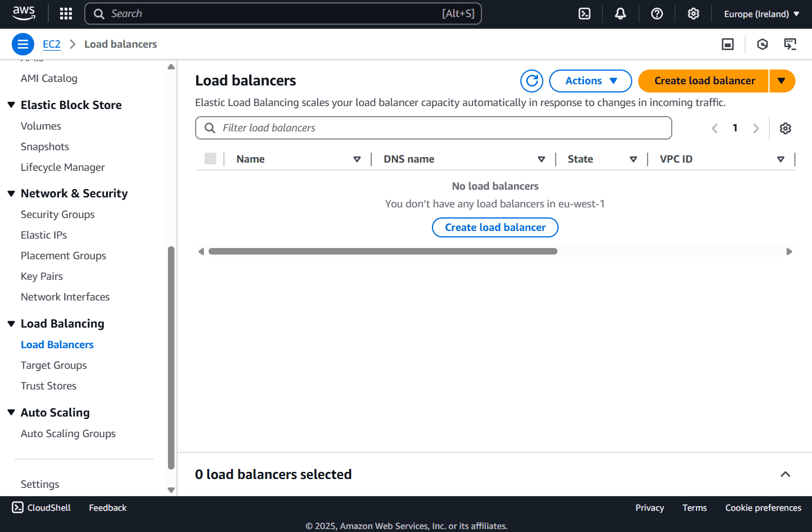The width and height of the screenshot is (812, 532).
Task: Open the Feedback link in the footer
Action: 108,508
